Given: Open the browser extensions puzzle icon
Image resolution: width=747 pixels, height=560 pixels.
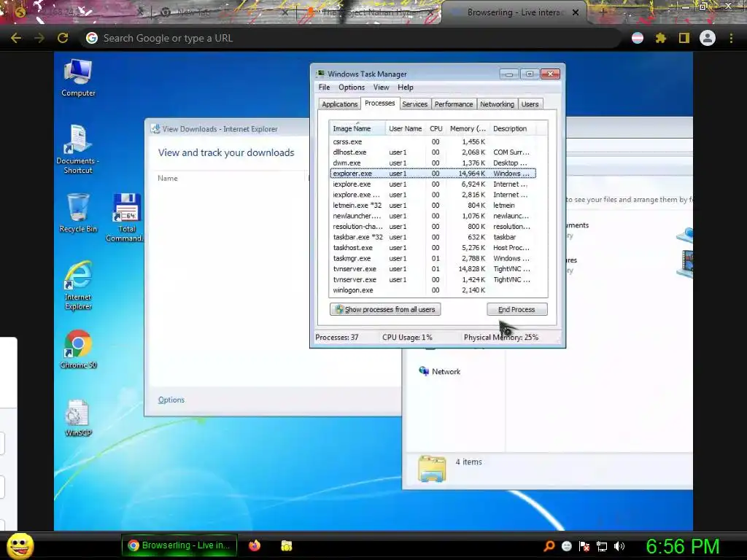Looking at the screenshot, I should [x=661, y=38].
